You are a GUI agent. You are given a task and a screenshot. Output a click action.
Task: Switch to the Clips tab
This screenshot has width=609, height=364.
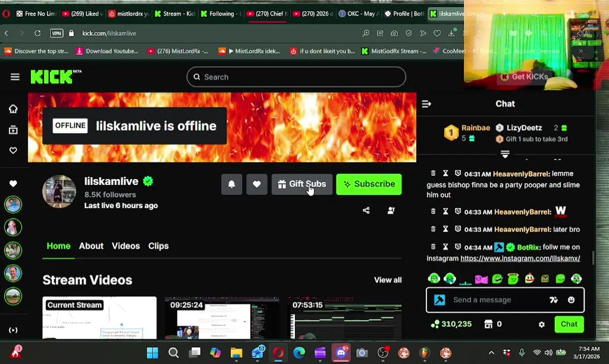click(x=158, y=246)
